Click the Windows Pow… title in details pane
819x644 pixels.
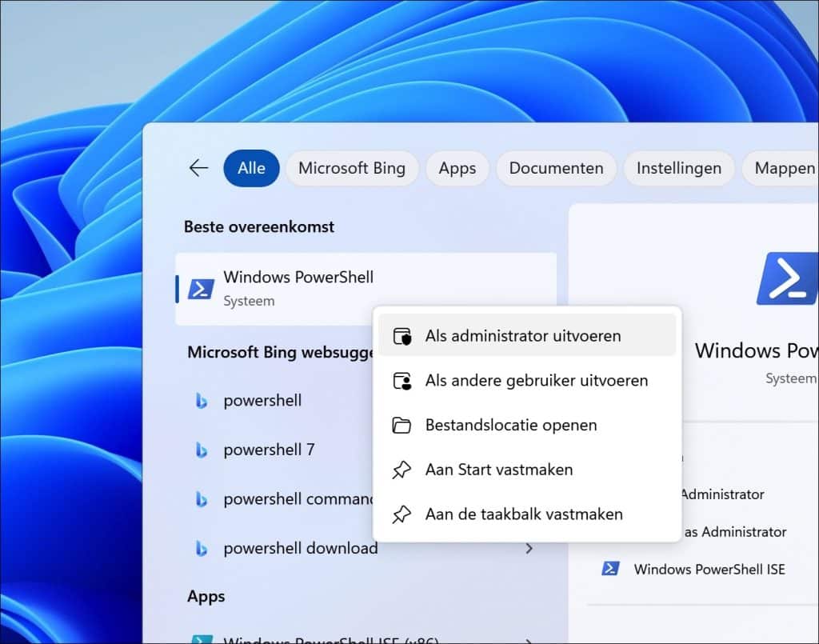[x=757, y=350]
